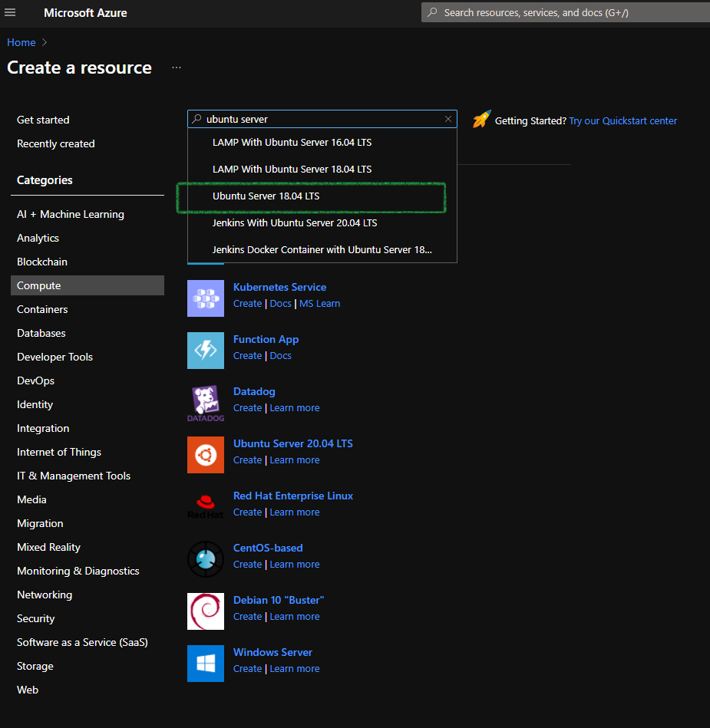710x728 pixels.
Task: Click the Datadog logo icon
Action: (205, 403)
